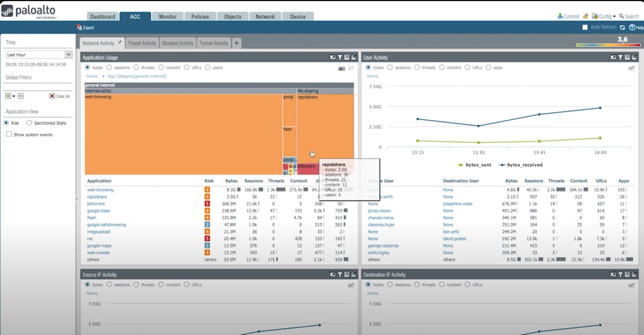Click Application Usage list icon

[x=347, y=57]
